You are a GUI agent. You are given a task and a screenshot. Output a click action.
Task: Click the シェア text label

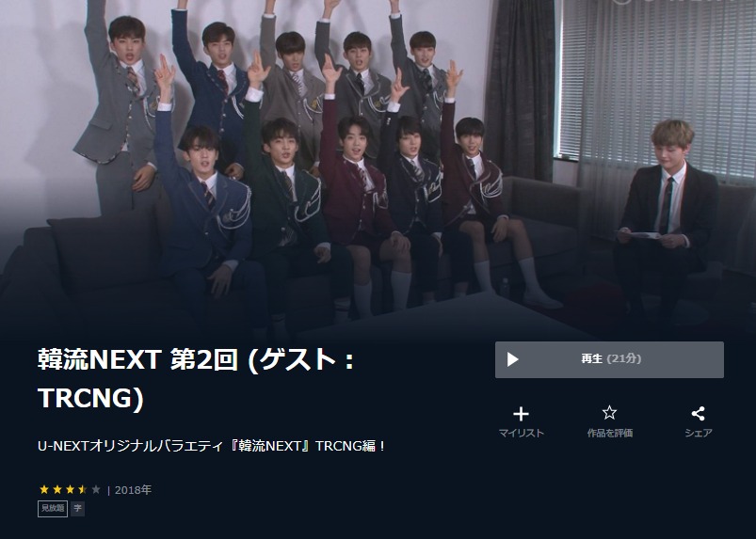[699, 433]
